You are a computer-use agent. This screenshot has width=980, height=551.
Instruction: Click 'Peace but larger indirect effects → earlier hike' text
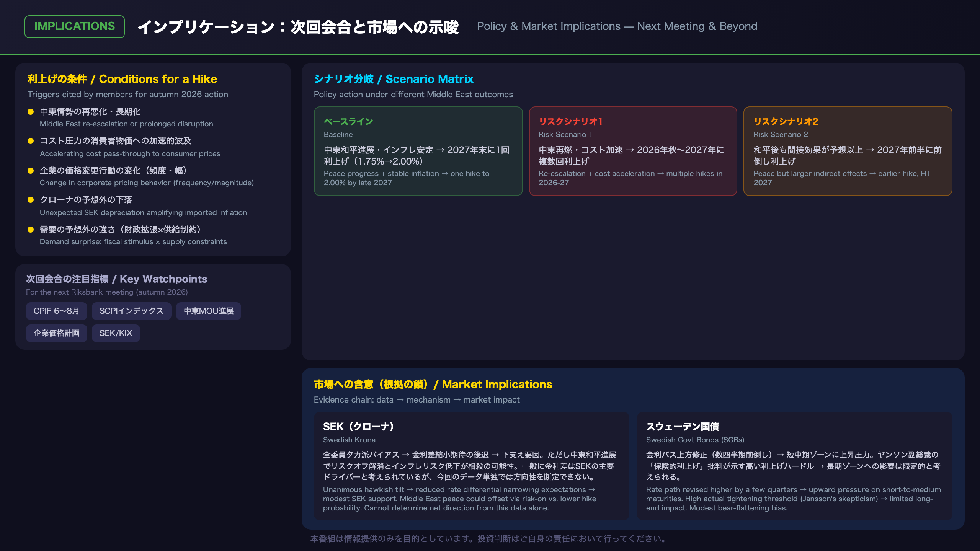pos(841,178)
